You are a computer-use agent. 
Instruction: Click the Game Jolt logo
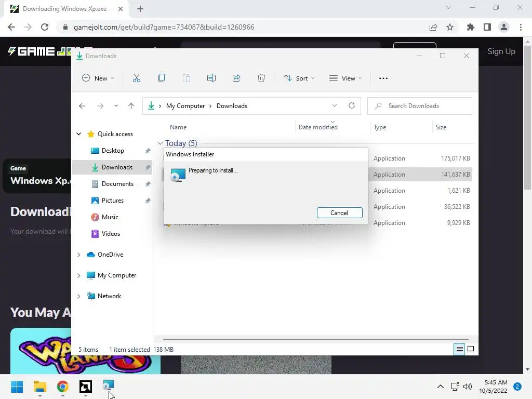click(39, 51)
